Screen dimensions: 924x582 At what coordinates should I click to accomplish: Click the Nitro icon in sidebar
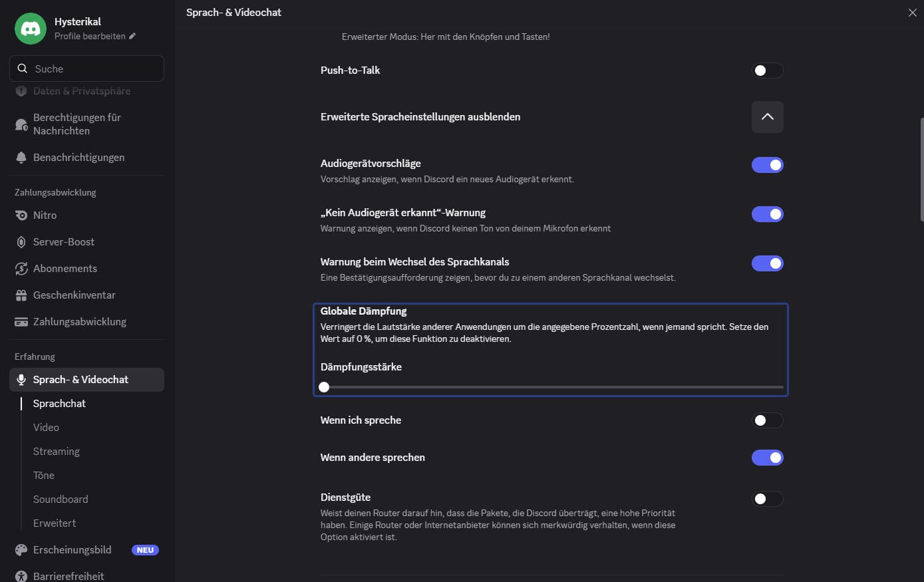pos(21,216)
